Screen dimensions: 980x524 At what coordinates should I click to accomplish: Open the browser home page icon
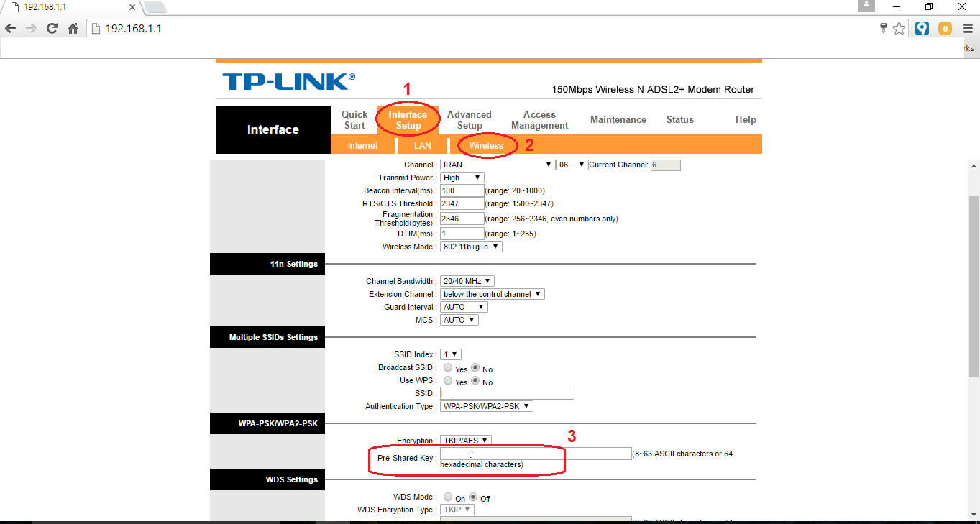pos(73,29)
